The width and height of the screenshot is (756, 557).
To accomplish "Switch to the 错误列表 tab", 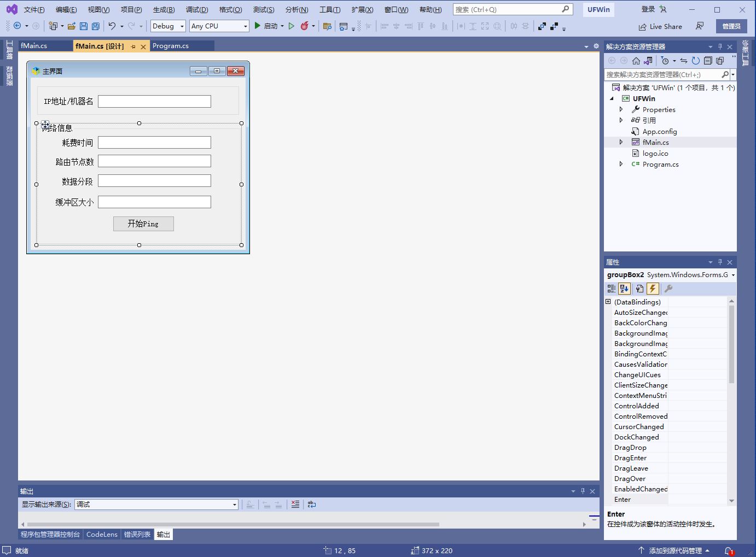I will (137, 535).
